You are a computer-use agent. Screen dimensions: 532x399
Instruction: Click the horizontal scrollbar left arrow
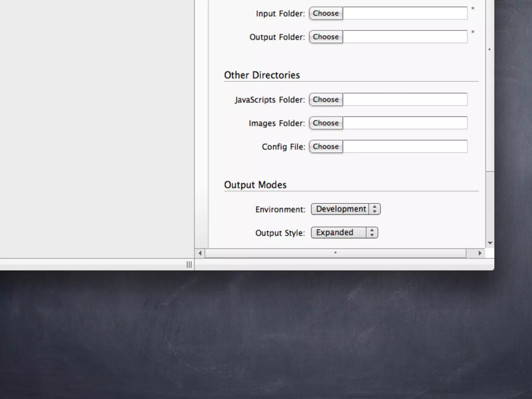click(x=200, y=253)
